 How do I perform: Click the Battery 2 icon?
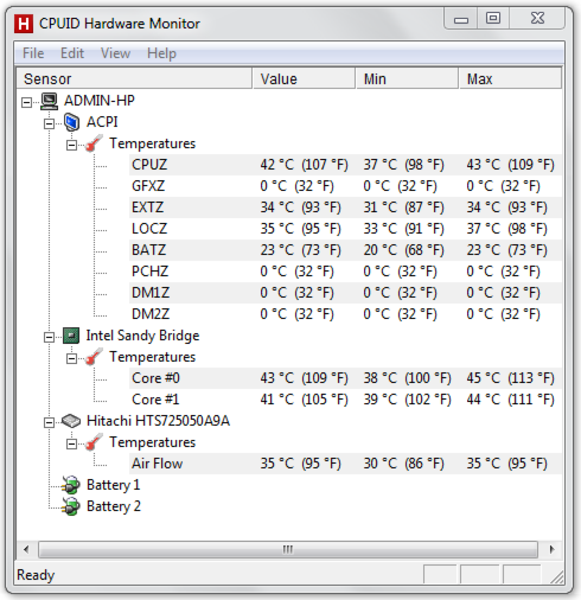point(71,507)
